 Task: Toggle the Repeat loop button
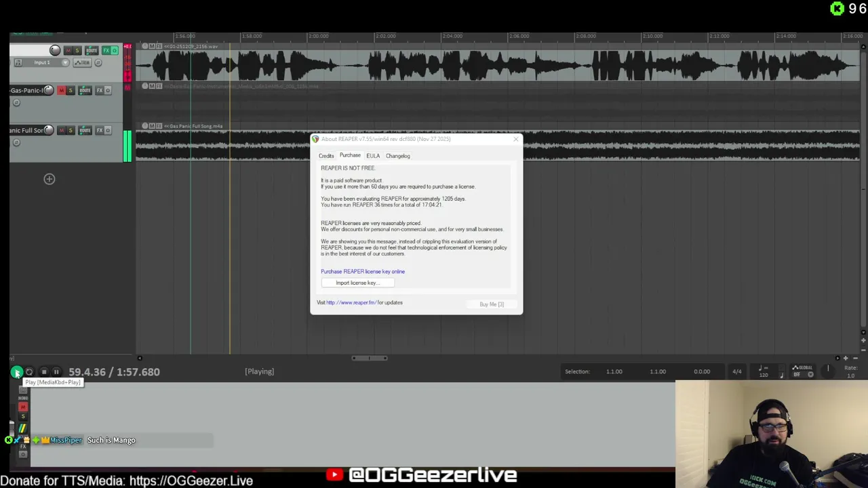click(29, 371)
